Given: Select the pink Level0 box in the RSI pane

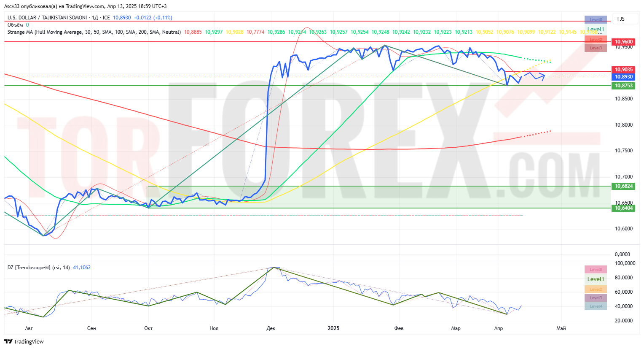Looking at the screenshot, I should coord(596,269).
